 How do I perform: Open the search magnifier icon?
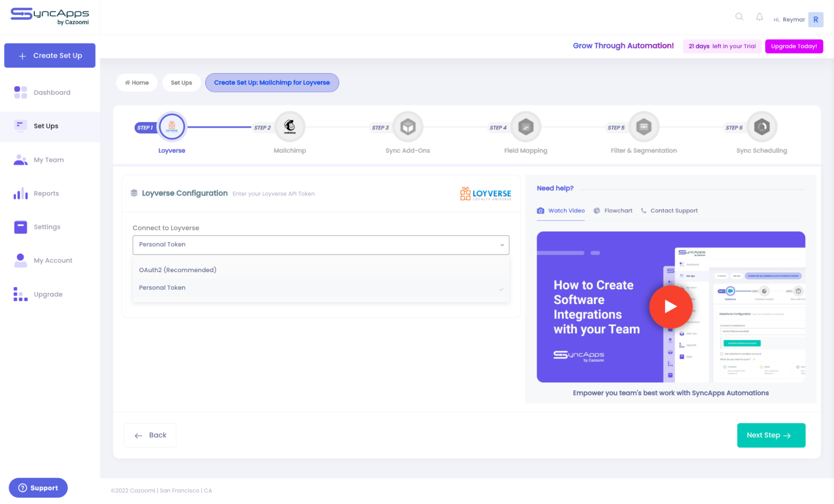(x=739, y=17)
